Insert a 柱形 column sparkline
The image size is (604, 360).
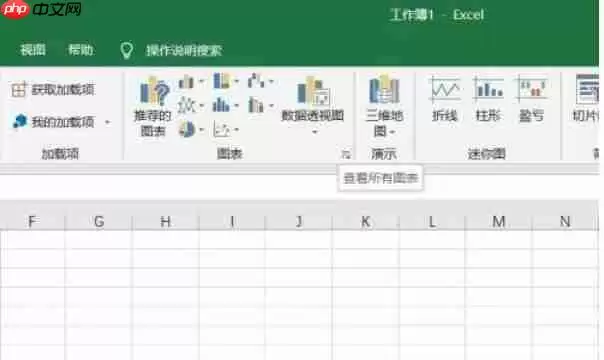(488, 99)
